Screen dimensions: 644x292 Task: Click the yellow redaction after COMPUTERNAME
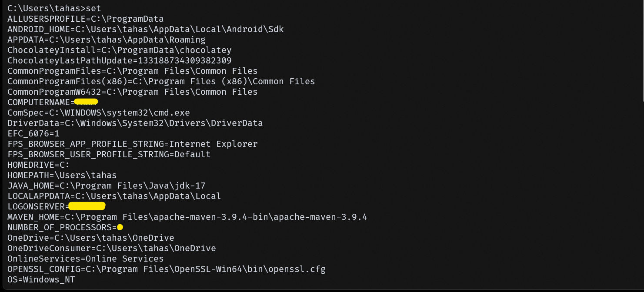(86, 102)
